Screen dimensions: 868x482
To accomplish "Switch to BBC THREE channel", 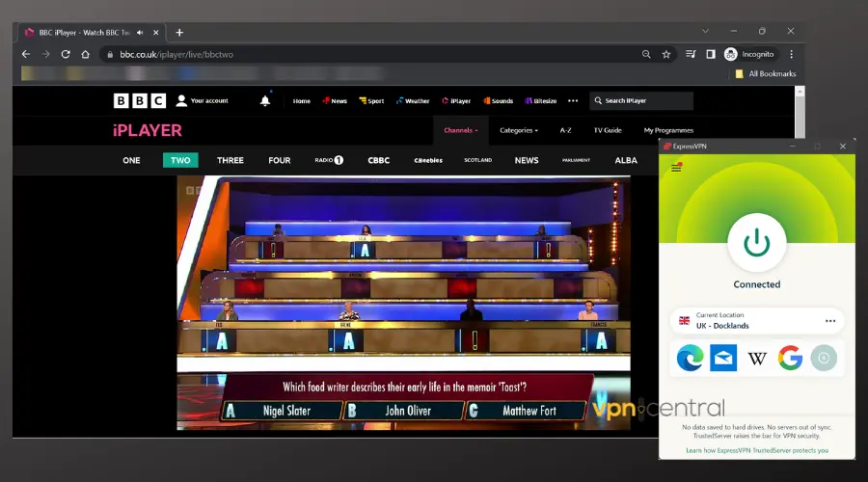I will click(x=231, y=160).
